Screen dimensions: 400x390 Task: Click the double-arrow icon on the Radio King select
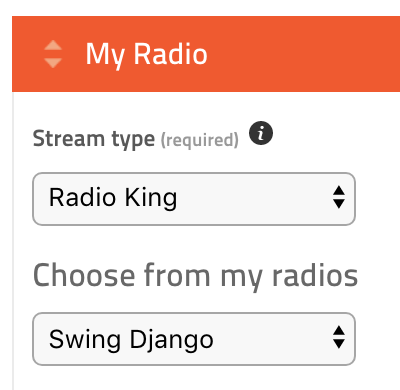click(339, 197)
